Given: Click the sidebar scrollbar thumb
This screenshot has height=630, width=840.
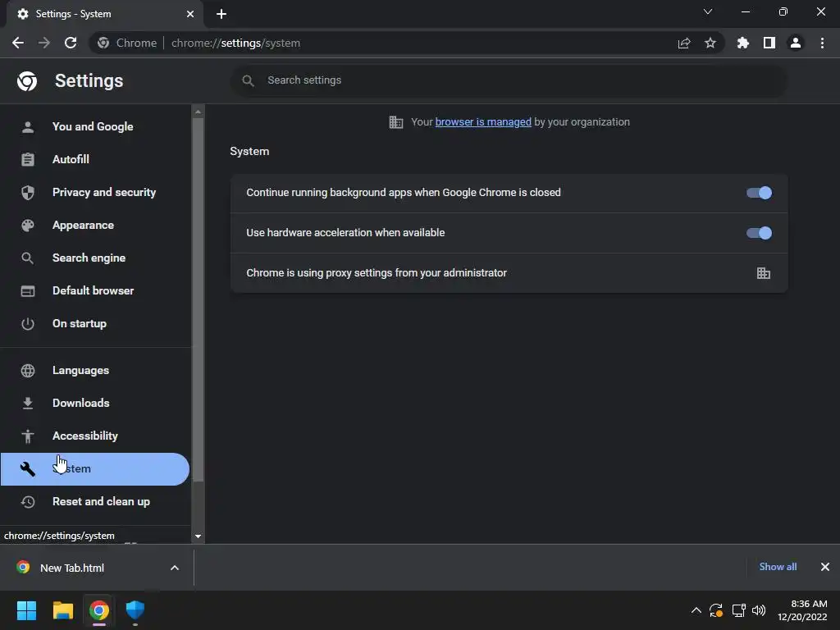Looking at the screenshot, I should (x=198, y=300).
